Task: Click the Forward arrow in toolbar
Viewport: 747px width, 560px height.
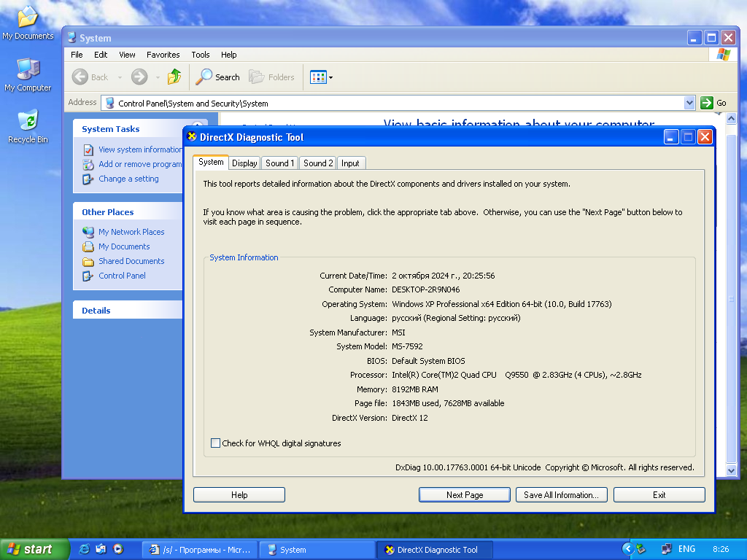Action: point(139,77)
